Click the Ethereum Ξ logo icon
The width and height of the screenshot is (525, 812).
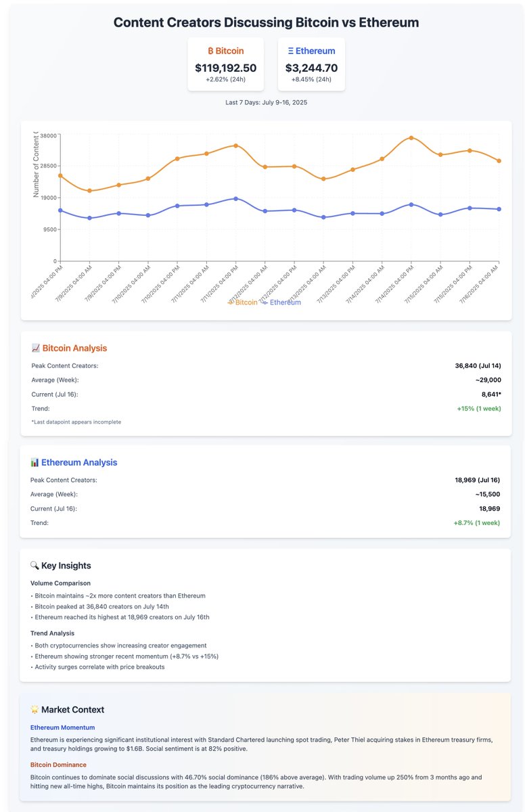tap(291, 51)
